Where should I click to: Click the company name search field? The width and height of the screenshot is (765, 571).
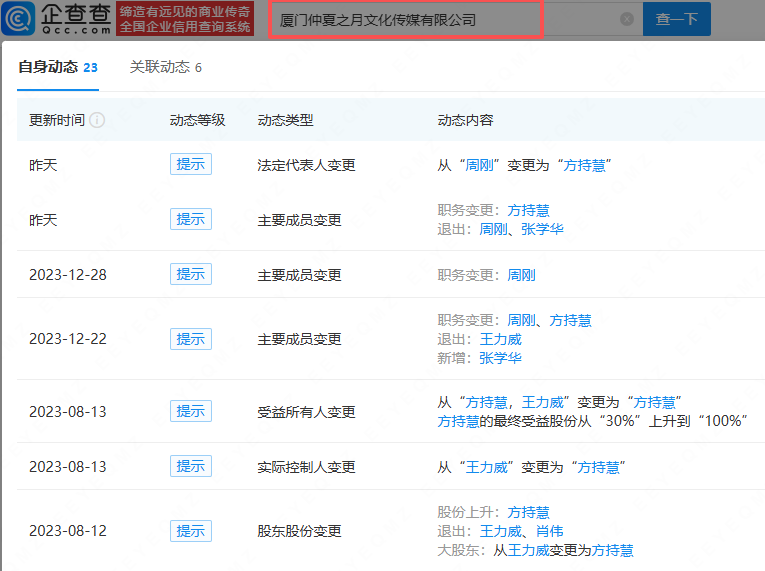coord(440,19)
